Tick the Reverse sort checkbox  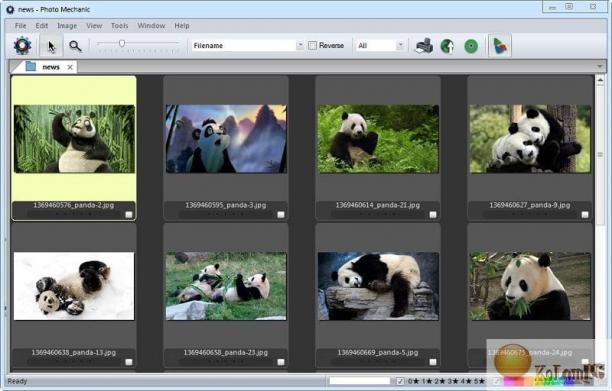[x=312, y=46]
